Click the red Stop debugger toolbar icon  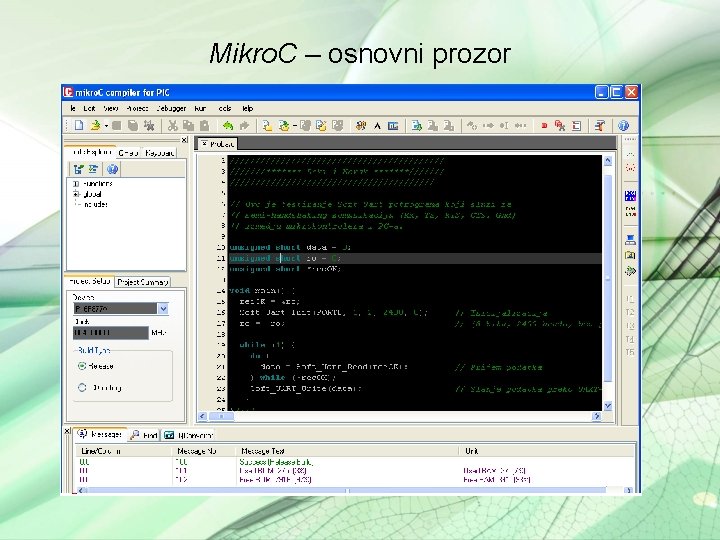[x=545, y=125]
